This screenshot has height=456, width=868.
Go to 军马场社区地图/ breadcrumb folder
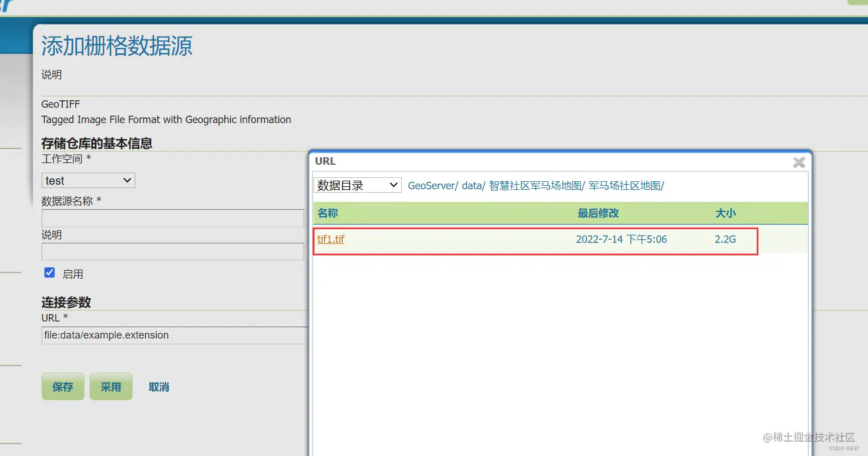pyautogui.click(x=626, y=185)
